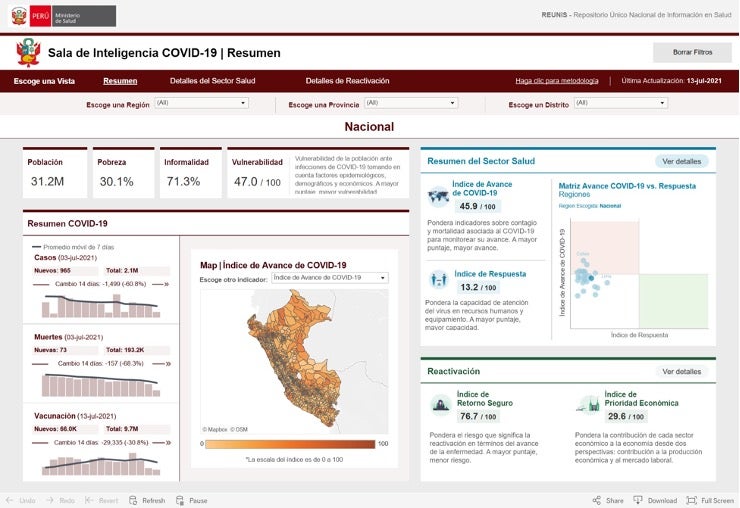Click the orange map color scale bar
Viewport: 740px width, 508px height.
[x=290, y=444]
